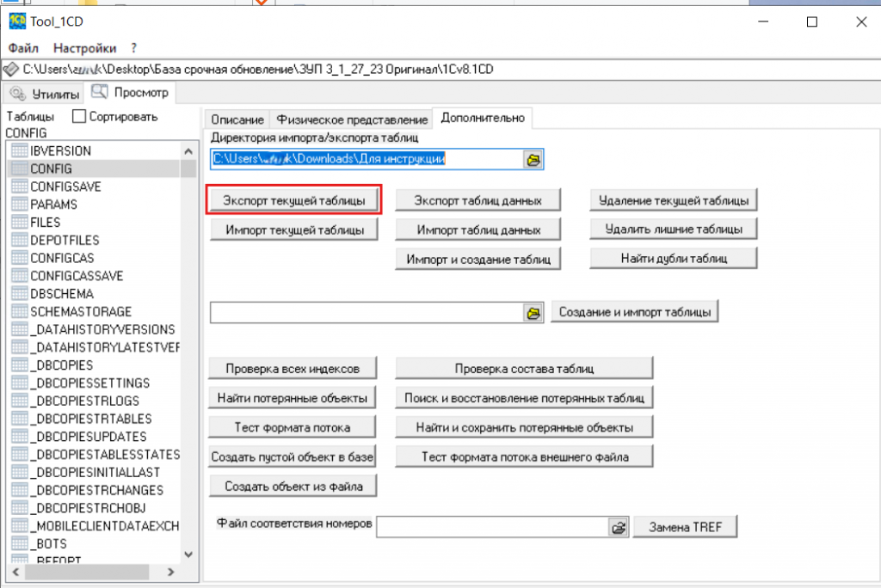Select the DBSCHEMA table in list
881x588 pixels.
coord(62,294)
